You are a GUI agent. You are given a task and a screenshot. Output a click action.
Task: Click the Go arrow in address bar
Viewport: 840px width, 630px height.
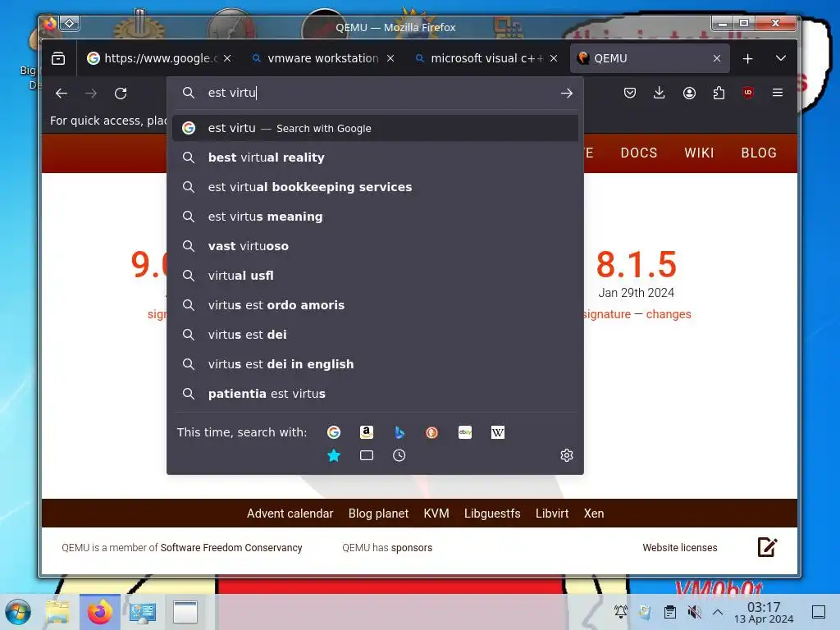point(566,94)
